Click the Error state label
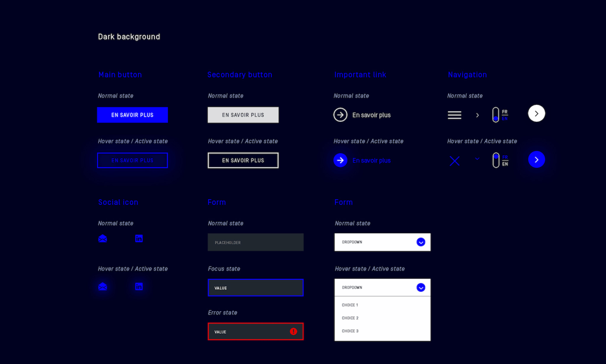The height and width of the screenshot is (364, 606). pyautogui.click(x=222, y=312)
